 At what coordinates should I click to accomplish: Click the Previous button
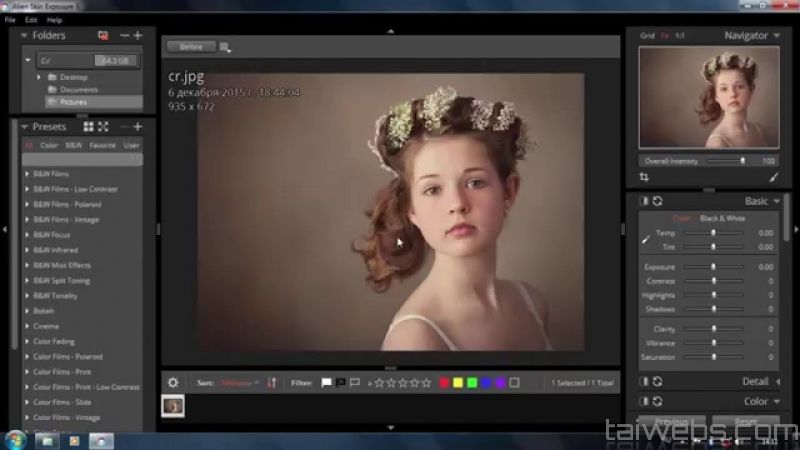click(671, 422)
